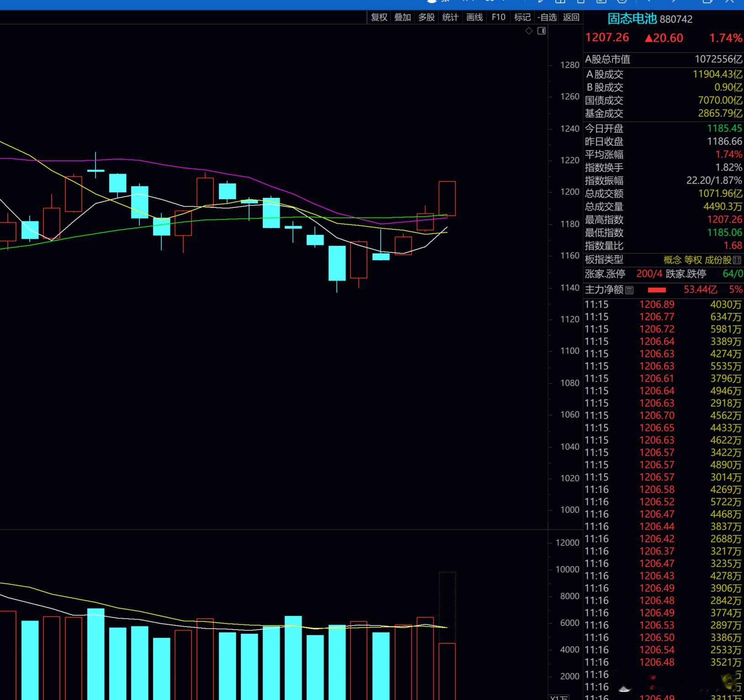This screenshot has height=700, width=744.
Task: Click the latest red candlestick on the chart
Action: (x=447, y=198)
